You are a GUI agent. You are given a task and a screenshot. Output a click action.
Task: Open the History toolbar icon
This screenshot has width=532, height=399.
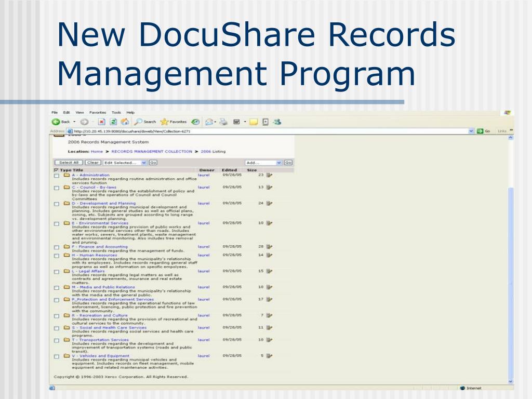point(195,122)
